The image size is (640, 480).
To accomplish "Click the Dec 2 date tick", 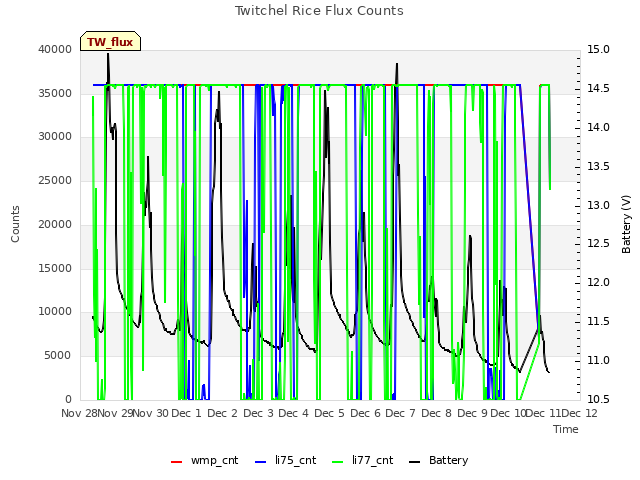I will (x=222, y=413).
